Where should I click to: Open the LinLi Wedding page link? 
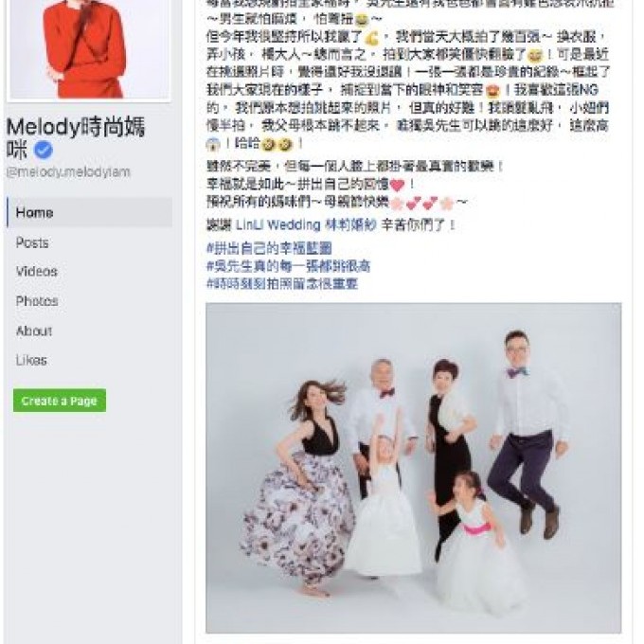[x=306, y=225]
